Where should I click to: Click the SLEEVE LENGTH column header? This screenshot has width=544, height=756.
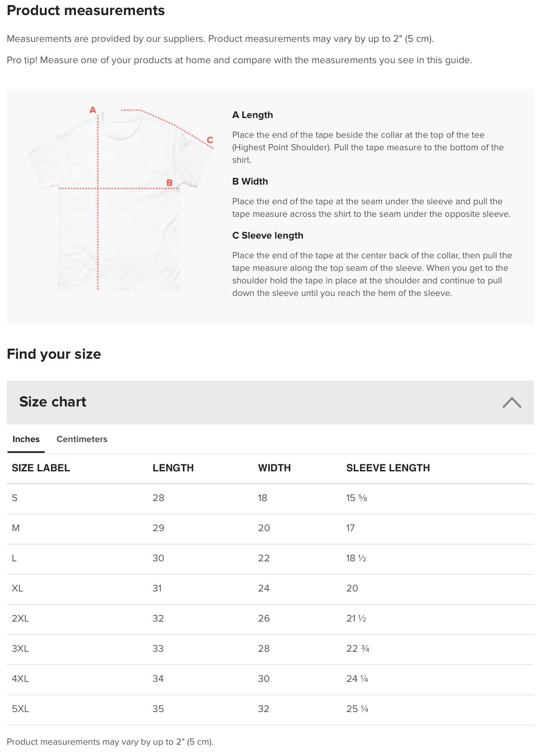point(388,468)
